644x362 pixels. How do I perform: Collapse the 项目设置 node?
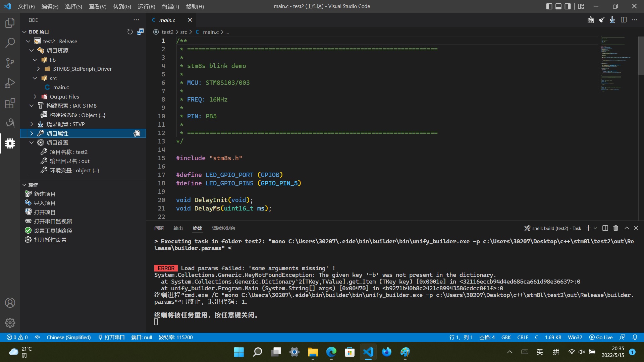coord(32,142)
